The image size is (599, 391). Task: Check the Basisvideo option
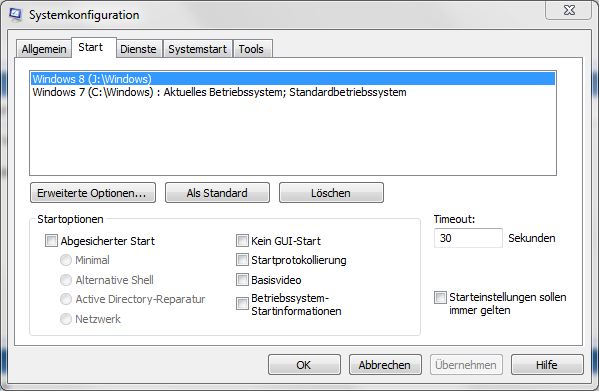(242, 280)
